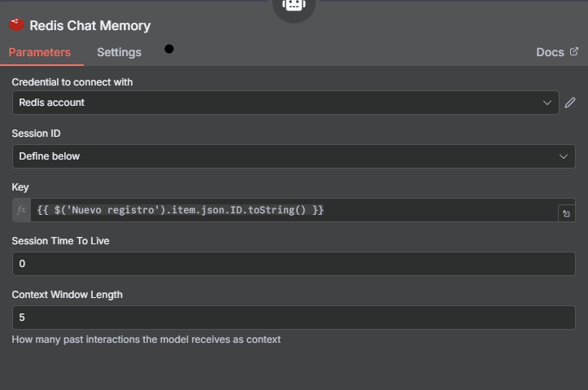The height and width of the screenshot is (390, 588).
Task: Open the Redis account credential dropdown
Action: tap(285, 103)
